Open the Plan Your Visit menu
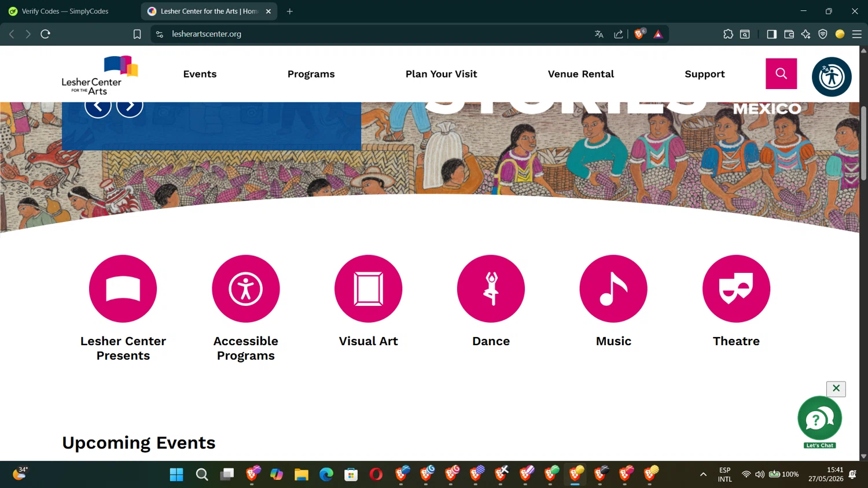868x488 pixels. (x=441, y=74)
